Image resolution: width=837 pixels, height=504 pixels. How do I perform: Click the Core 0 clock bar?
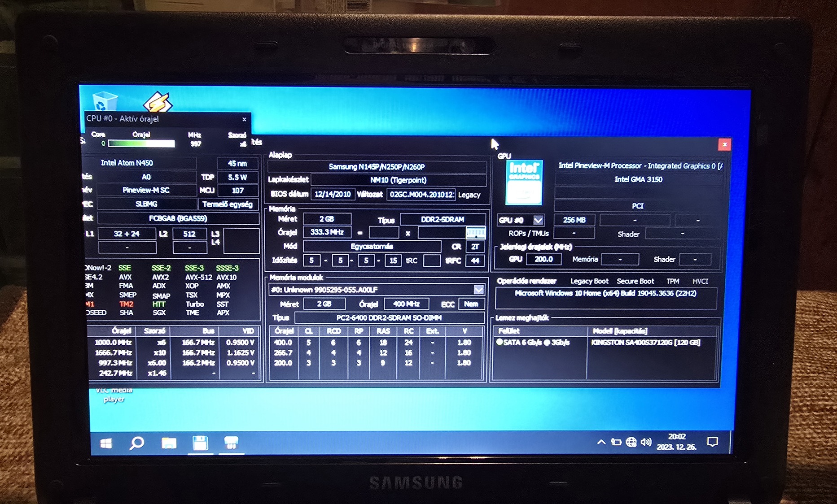(141, 143)
